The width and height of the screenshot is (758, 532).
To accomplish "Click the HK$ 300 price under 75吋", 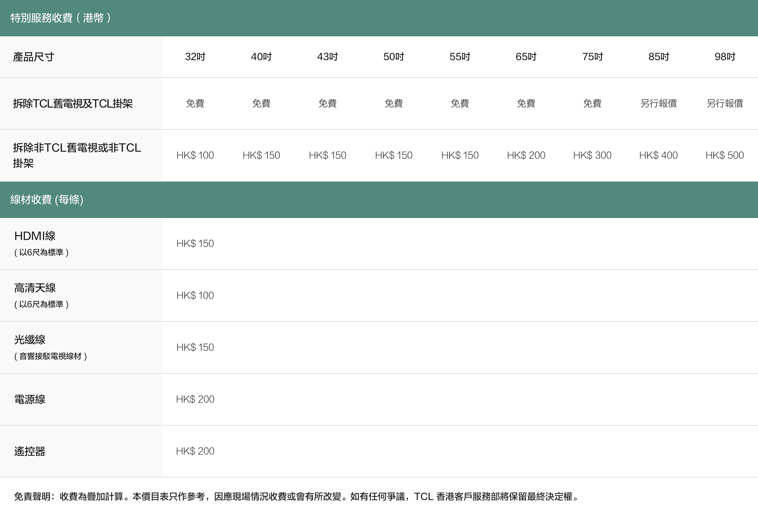I will point(592,155).
